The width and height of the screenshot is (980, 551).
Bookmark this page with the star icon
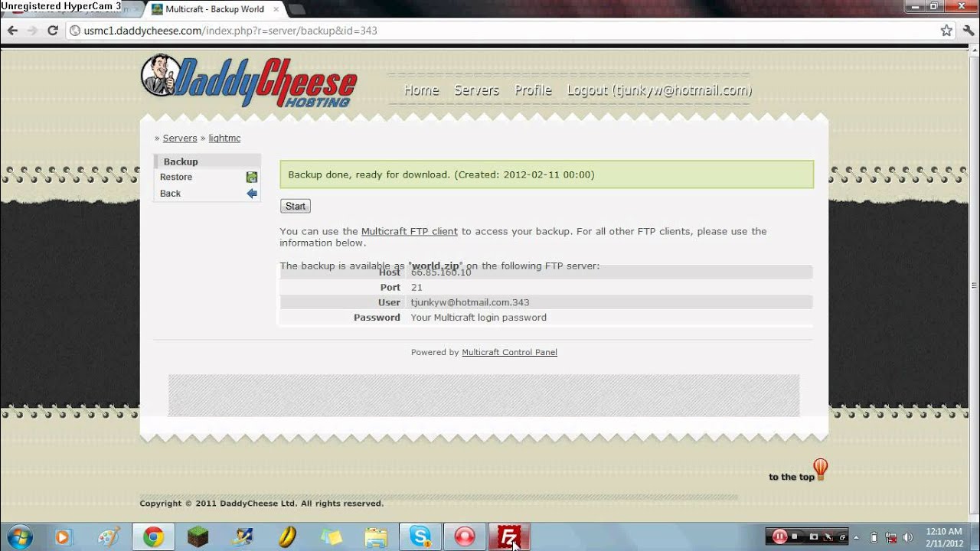946,31
